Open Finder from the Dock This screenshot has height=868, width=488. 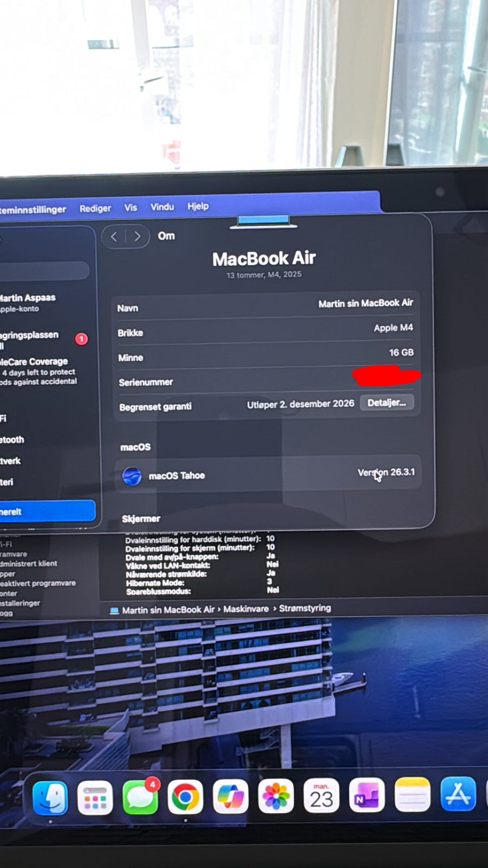point(50,798)
